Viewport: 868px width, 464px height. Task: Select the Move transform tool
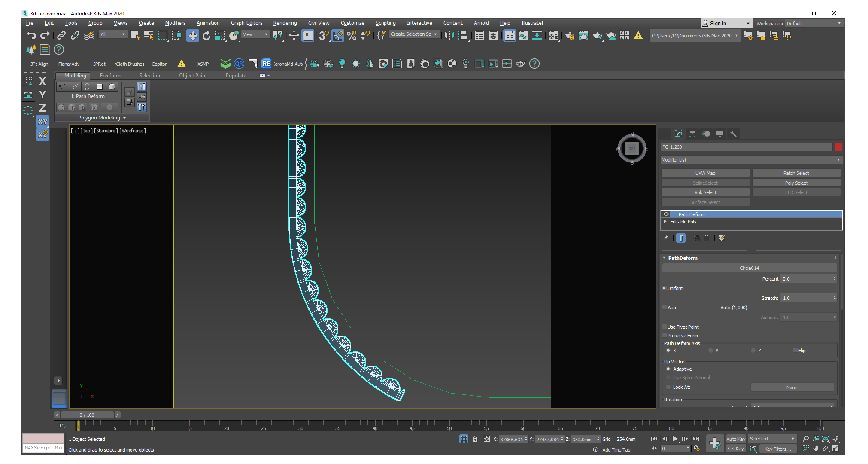point(193,36)
